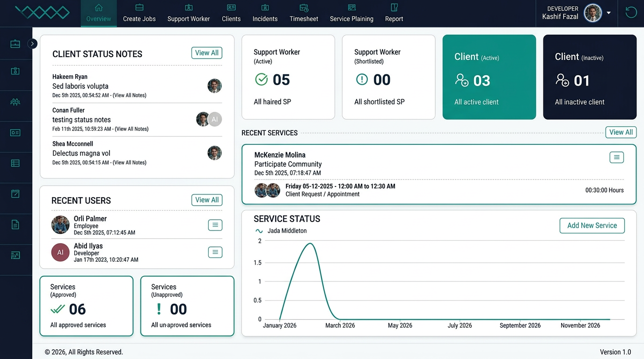Open the menu beside Abid Ilyas
The width and height of the screenshot is (644, 359).
coord(215,252)
